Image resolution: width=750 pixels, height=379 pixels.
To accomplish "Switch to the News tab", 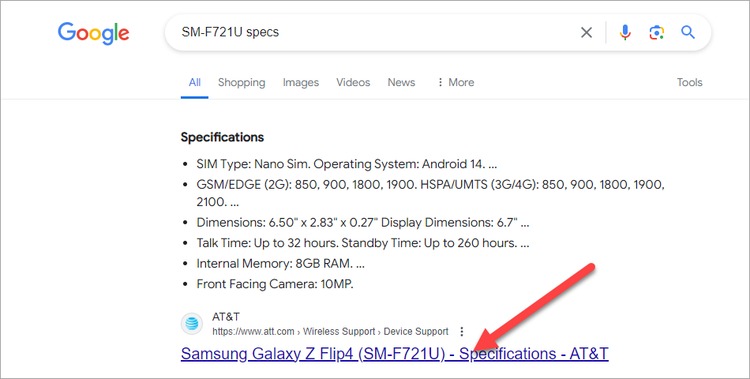I will [x=401, y=82].
